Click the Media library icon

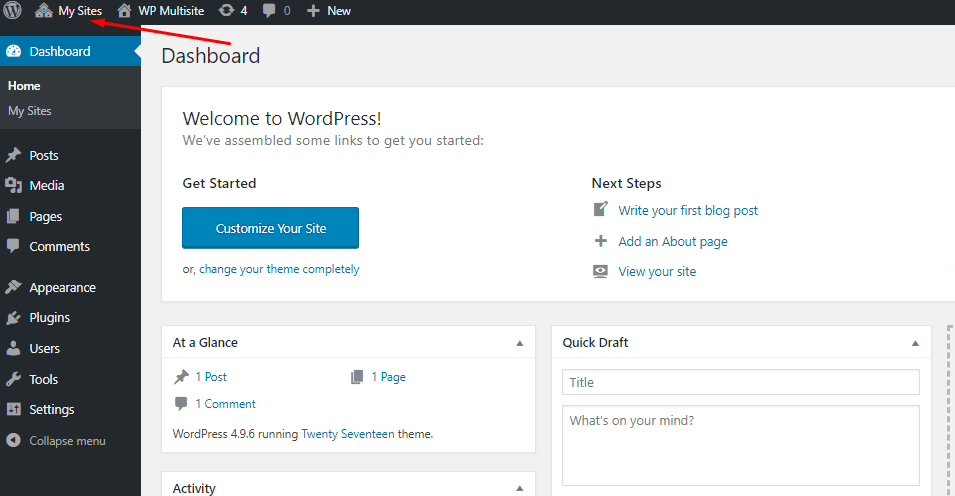pos(13,185)
